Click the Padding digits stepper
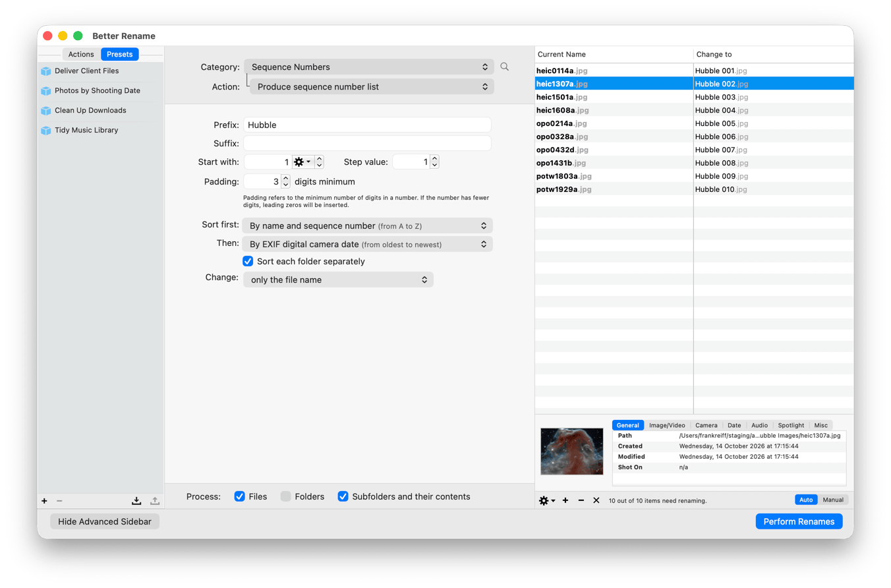The image size is (891, 588). click(x=286, y=181)
